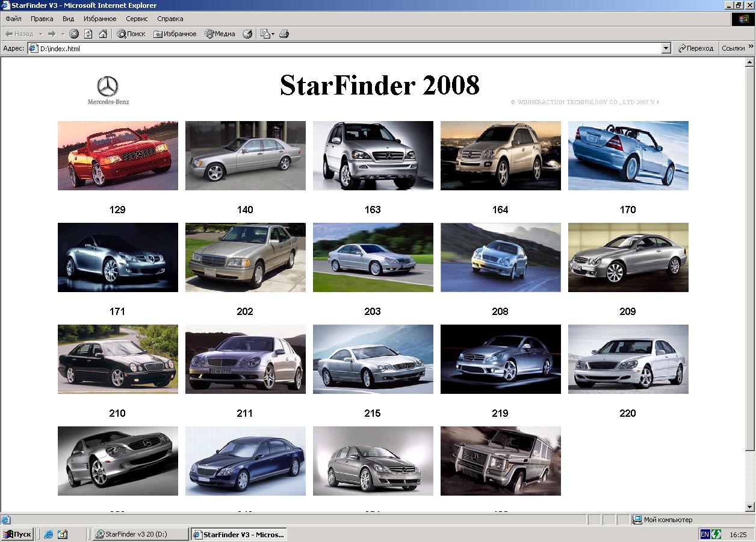The width and height of the screenshot is (756, 542).
Task: Open the 211 model car image
Action: coord(245,359)
